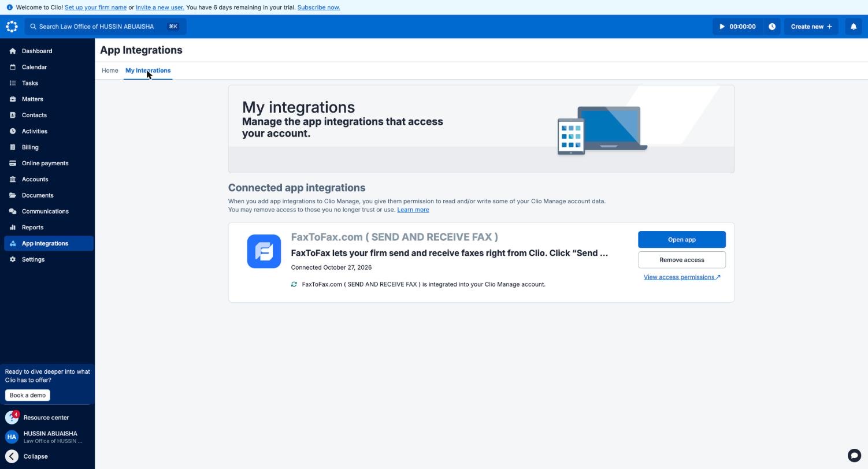Open the Contacts sidebar icon
This screenshot has height=469, width=868.
click(13, 116)
